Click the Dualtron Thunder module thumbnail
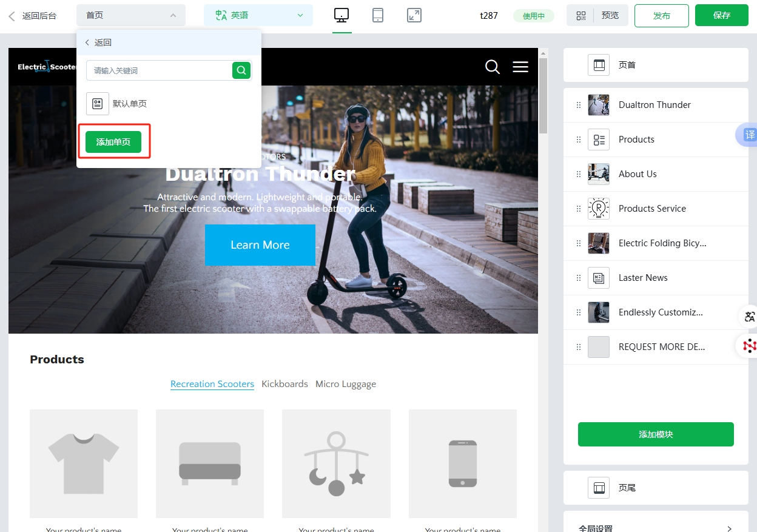 (x=599, y=105)
